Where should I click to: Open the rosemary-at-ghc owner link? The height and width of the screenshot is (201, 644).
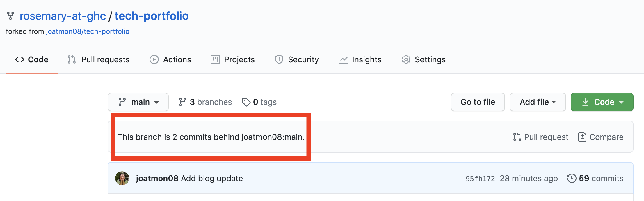[x=63, y=16]
